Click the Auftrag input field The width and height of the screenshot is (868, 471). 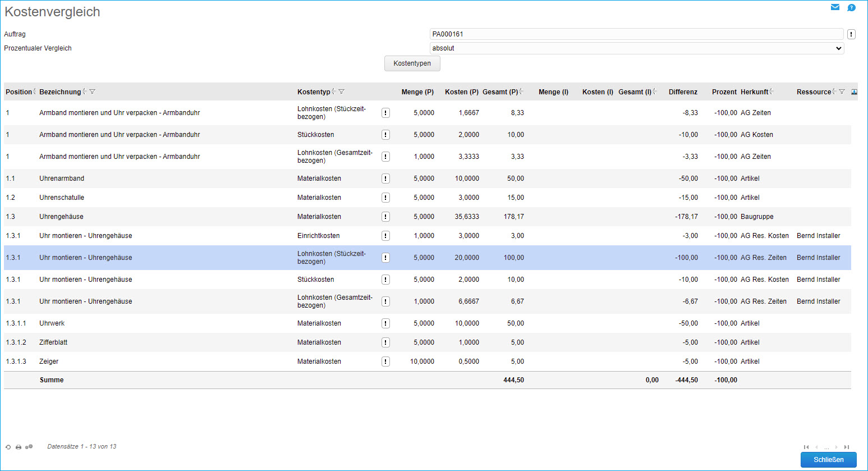click(x=636, y=34)
